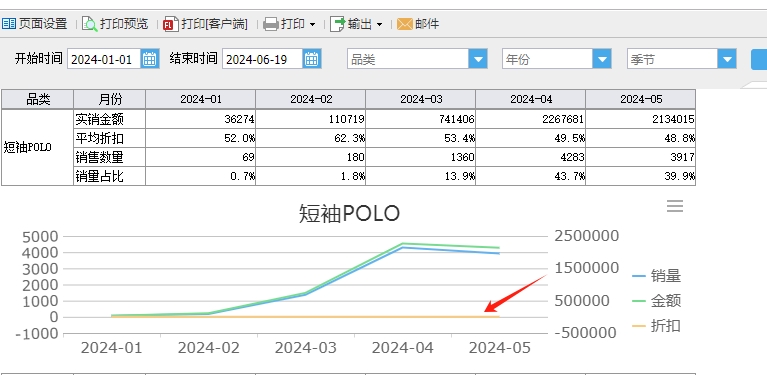The width and height of the screenshot is (767, 375).
Task: Toggle the 销量 legend series
Action: (x=656, y=276)
